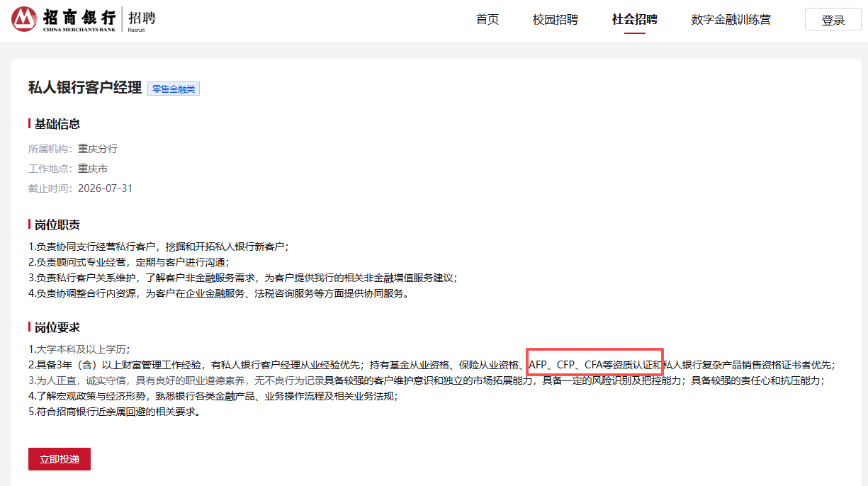
Task: Click the 工作地点 value 重庆市
Action: [x=93, y=169]
